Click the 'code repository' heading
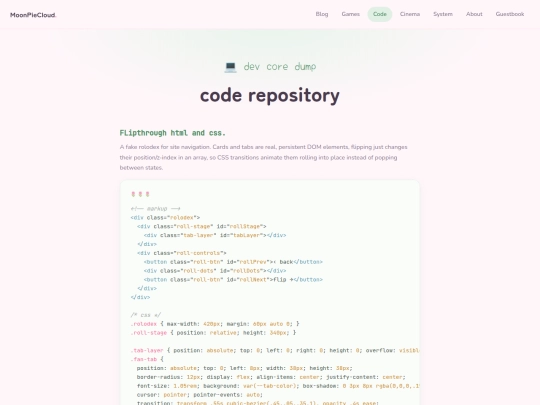This screenshot has width=540, height=405. coord(270,95)
